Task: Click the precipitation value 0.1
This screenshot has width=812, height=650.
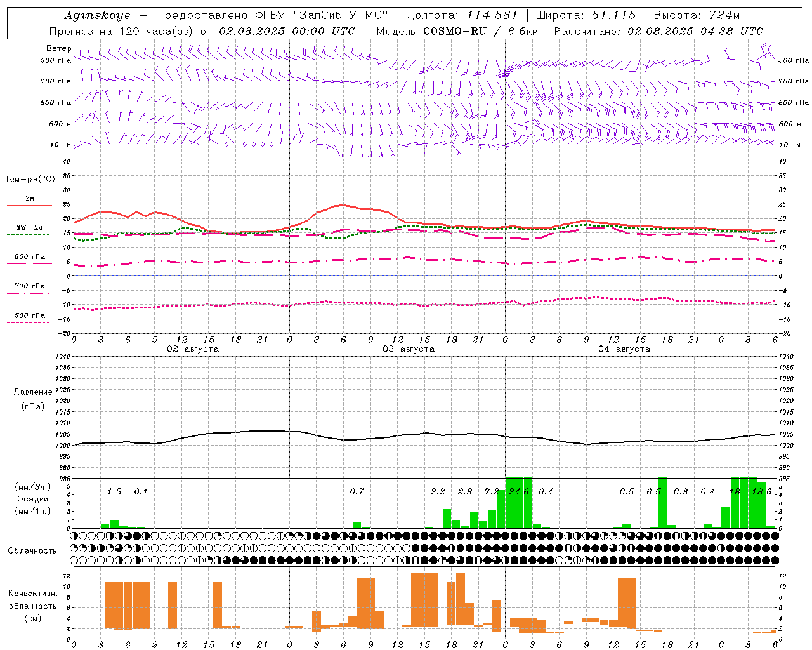Action: tap(141, 492)
